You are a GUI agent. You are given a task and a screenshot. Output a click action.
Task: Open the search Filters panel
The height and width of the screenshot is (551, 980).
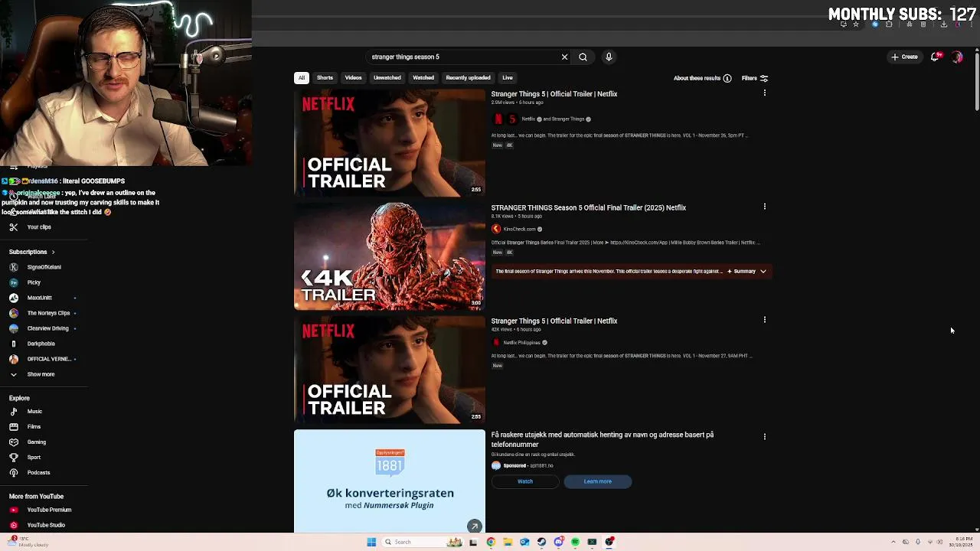(x=755, y=78)
